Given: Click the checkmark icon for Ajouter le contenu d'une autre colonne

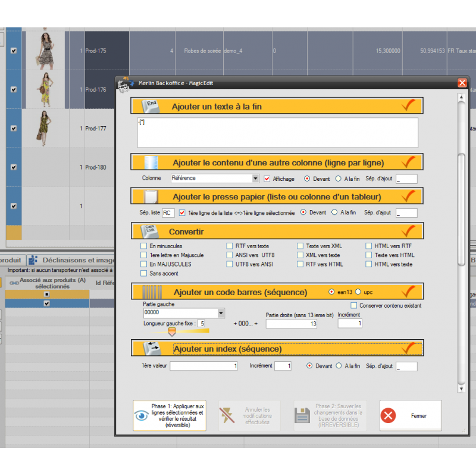Looking at the screenshot, I should [x=408, y=162].
